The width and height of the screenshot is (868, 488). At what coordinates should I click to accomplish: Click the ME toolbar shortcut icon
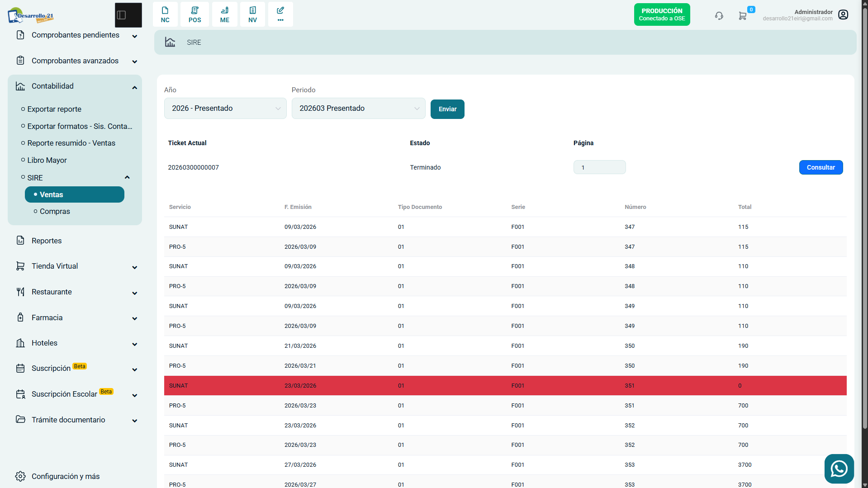pos(225,14)
